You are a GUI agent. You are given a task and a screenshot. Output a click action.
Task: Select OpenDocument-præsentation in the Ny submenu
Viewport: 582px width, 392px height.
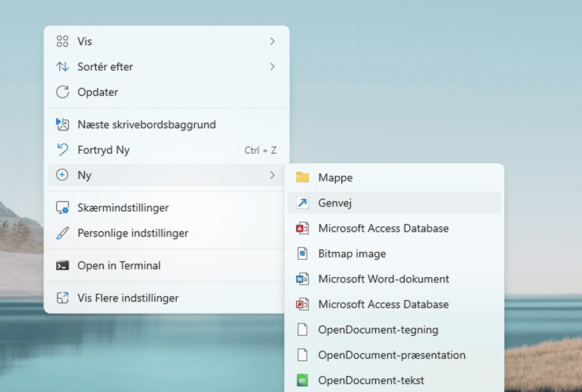click(391, 355)
